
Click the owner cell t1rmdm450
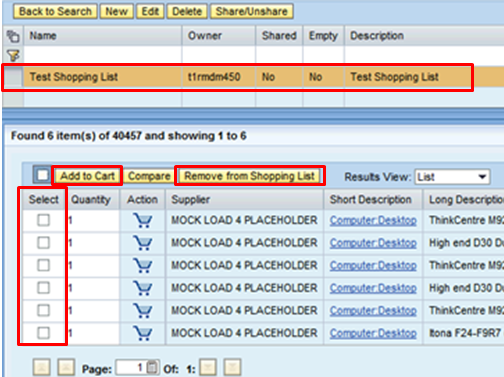pos(219,77)
